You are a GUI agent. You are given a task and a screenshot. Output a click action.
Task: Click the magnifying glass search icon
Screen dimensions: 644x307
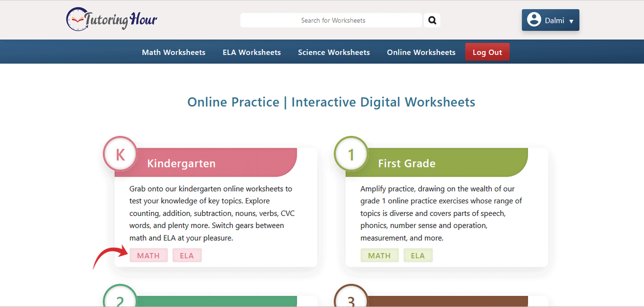coord(432,21)
